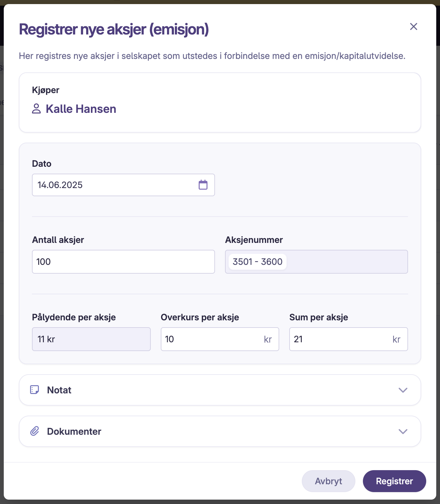The width and height of the screenshot is (440, 504).
Task: Click the kr suffix in Overkurs field
Action: [x=268, y=339]
